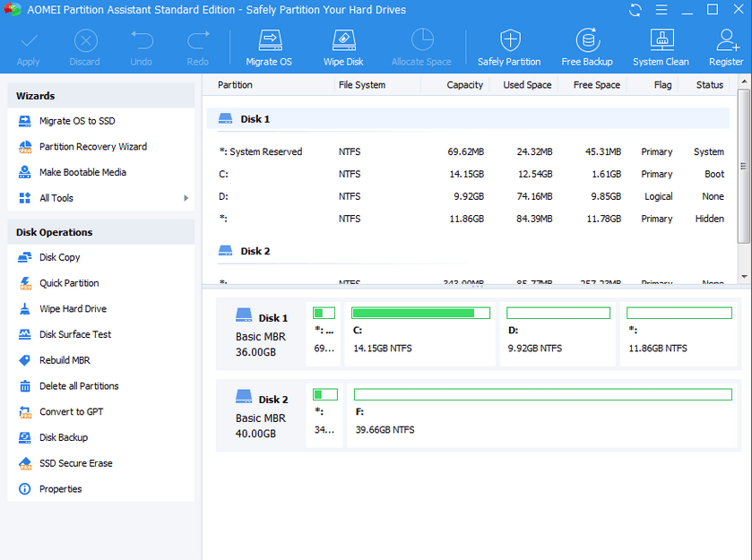Click the Migrate OS toolbar icon
Screen dimensions: 752x560
click(269, 47)
